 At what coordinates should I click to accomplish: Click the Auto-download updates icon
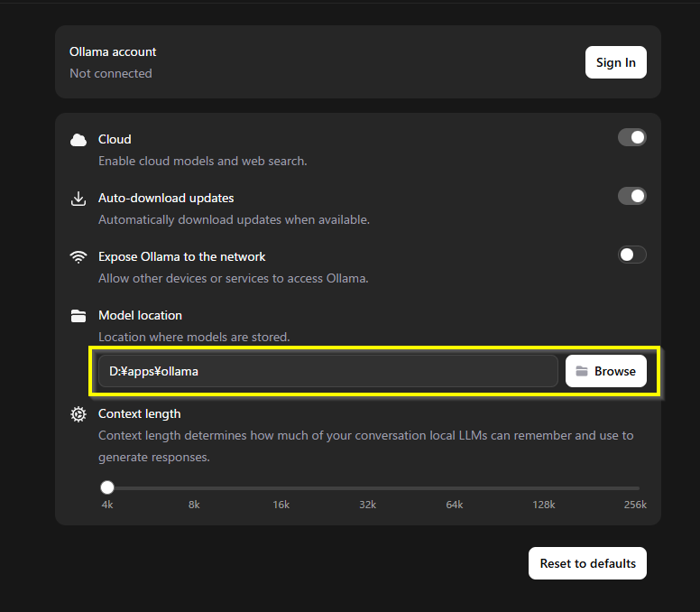pyautogui.click(x=78, y=199)
